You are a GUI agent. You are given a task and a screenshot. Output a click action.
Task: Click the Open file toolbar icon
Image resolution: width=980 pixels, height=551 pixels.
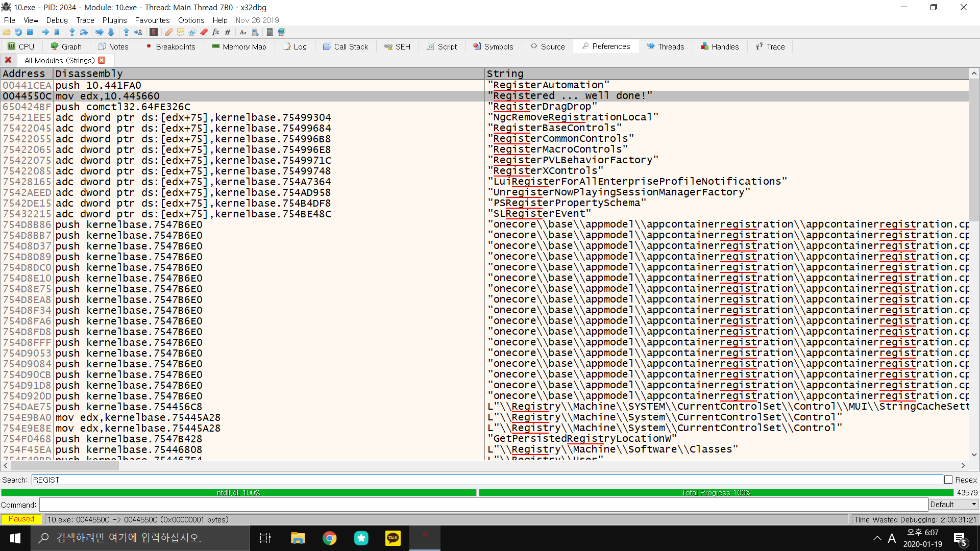coord(7,32)
